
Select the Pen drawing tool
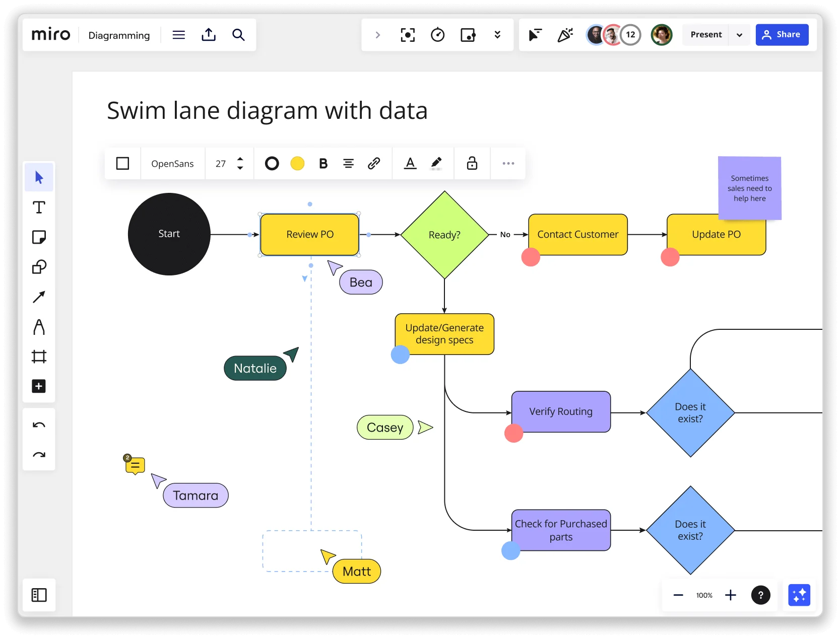pyautogui.click(x=39, y=327)
